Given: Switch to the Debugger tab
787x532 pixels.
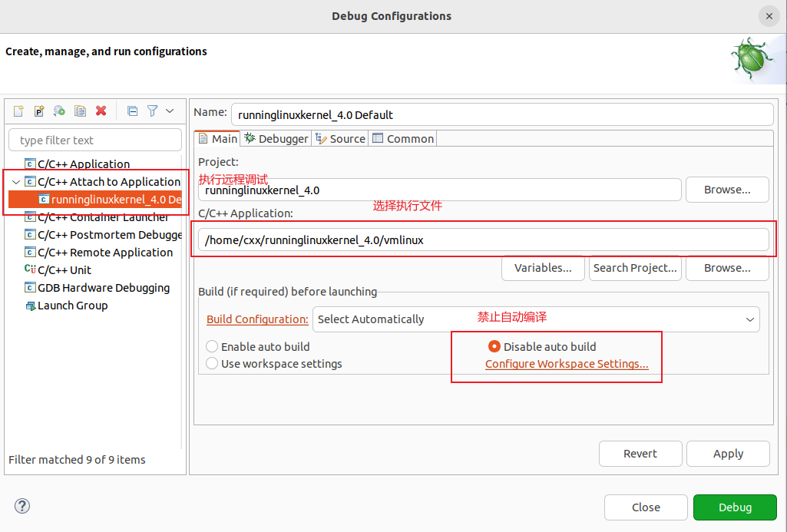Looking at the screenshot, I should coord(276,139).
